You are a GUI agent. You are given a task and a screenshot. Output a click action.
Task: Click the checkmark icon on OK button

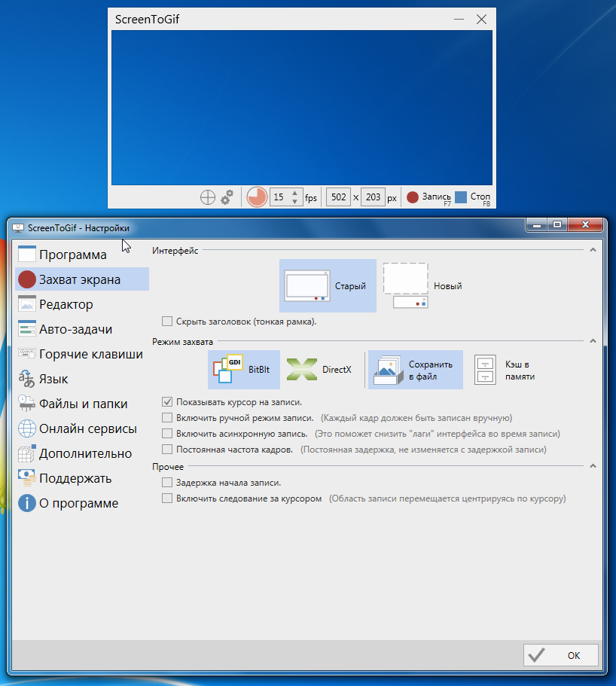tap(536, 655)
